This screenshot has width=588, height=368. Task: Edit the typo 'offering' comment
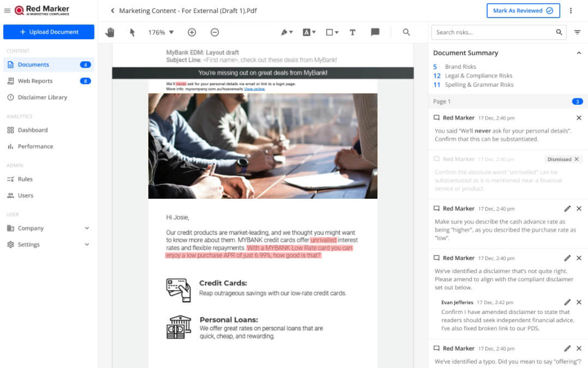(x=567, y=348)
